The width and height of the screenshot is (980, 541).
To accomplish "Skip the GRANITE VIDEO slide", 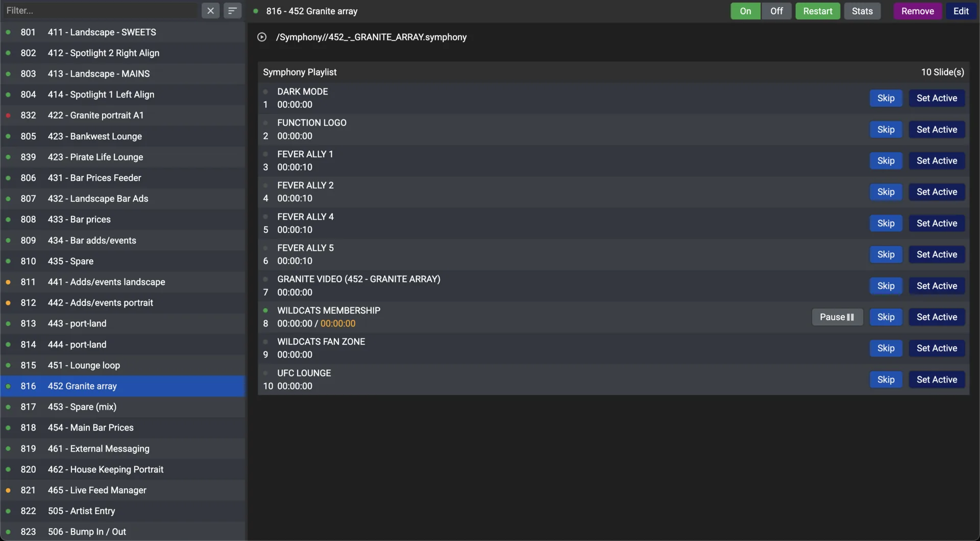I will coord(886,286).
